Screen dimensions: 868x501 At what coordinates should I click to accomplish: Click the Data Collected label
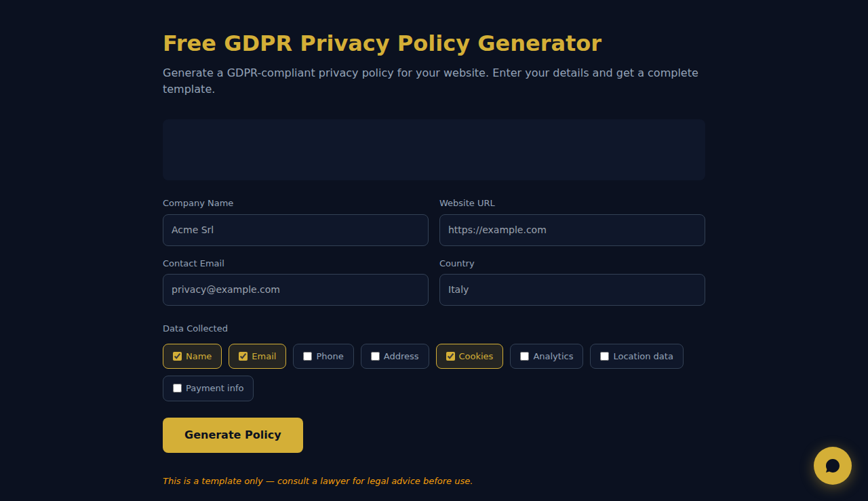coord(195,329)
